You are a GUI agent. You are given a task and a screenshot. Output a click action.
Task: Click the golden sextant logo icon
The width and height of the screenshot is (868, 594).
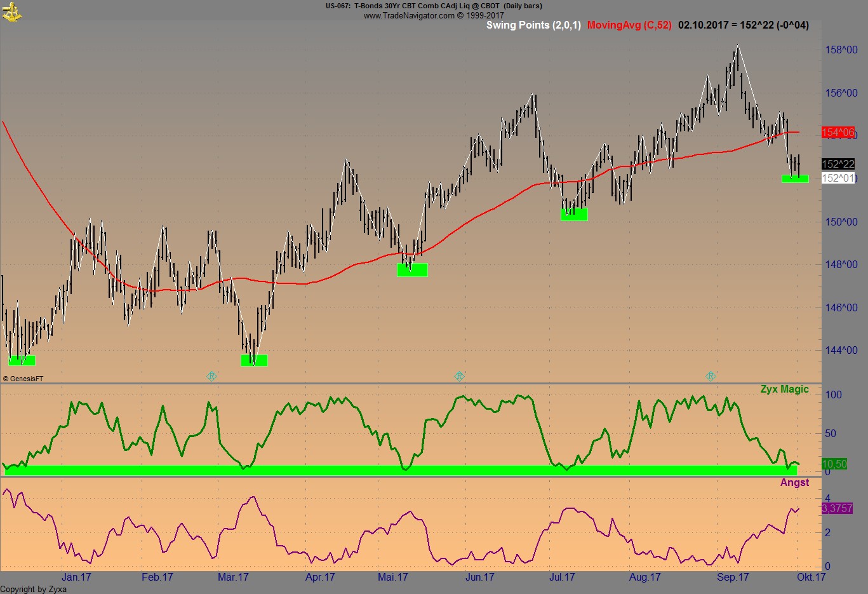coord(11,11)
